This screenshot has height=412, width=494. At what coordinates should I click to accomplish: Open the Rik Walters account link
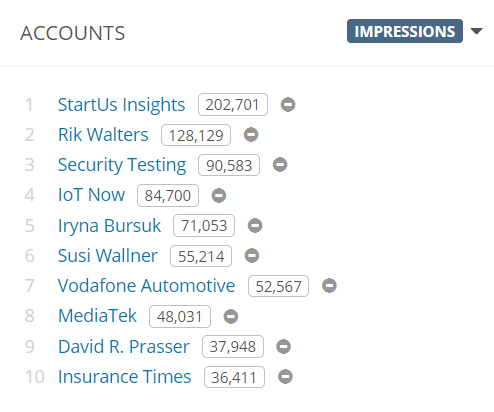point(103,135)
